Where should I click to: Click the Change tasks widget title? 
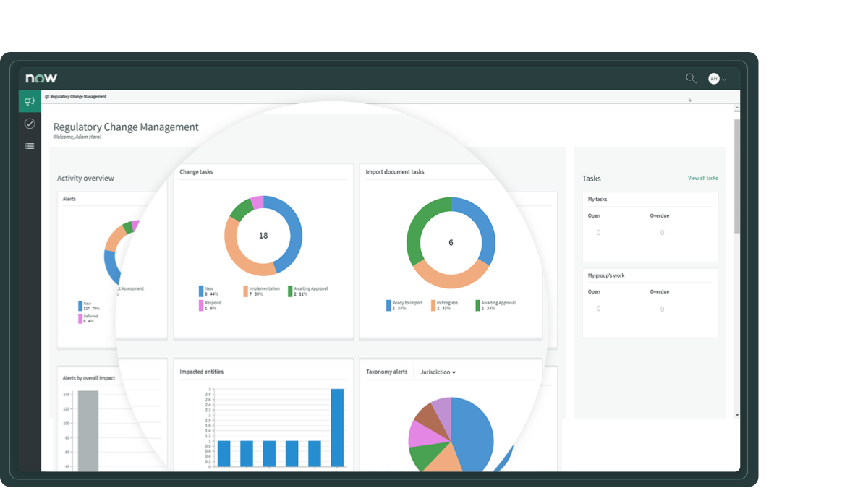coord(196,172)
